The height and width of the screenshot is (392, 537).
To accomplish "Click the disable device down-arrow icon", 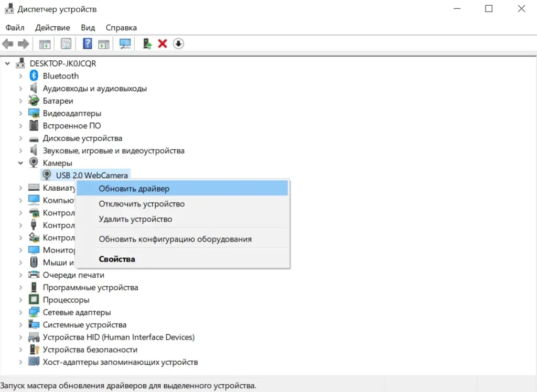I will click(x=178, y=44).
